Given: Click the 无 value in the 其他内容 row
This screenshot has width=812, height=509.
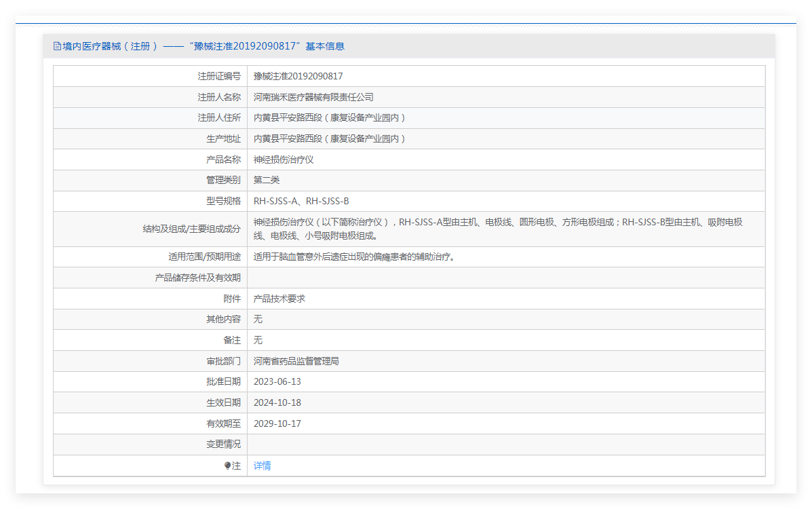Looking at the screenshot, I should coord(258,319).
